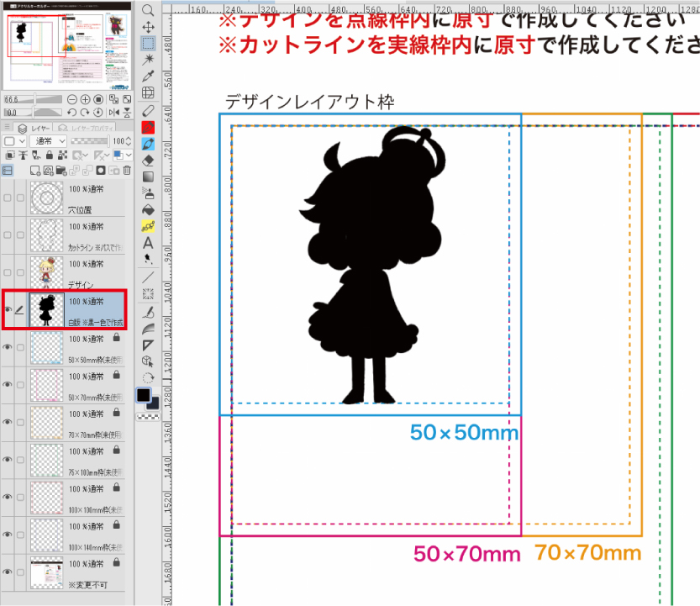This screenshot has width=700, height=606.
Task: Select the rectangular selection marquee tool
Action: 148,43
